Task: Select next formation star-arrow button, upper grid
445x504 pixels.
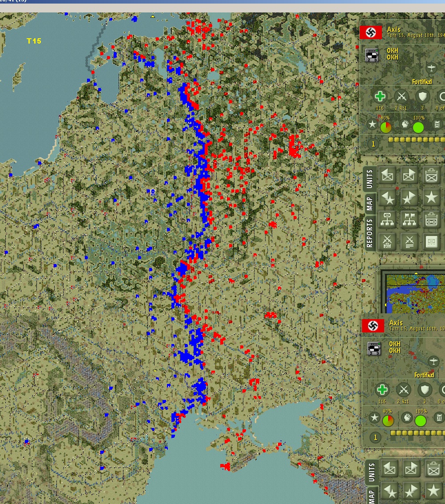Action: (409, 197)
